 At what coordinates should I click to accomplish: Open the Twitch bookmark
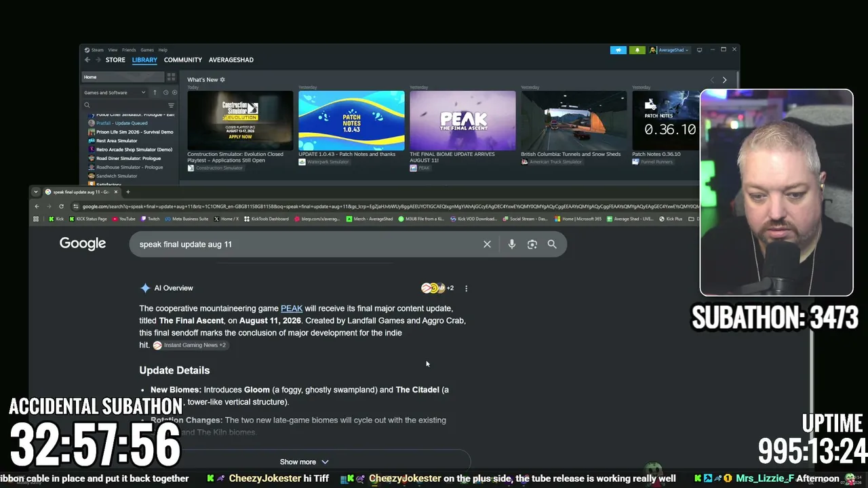150,219
